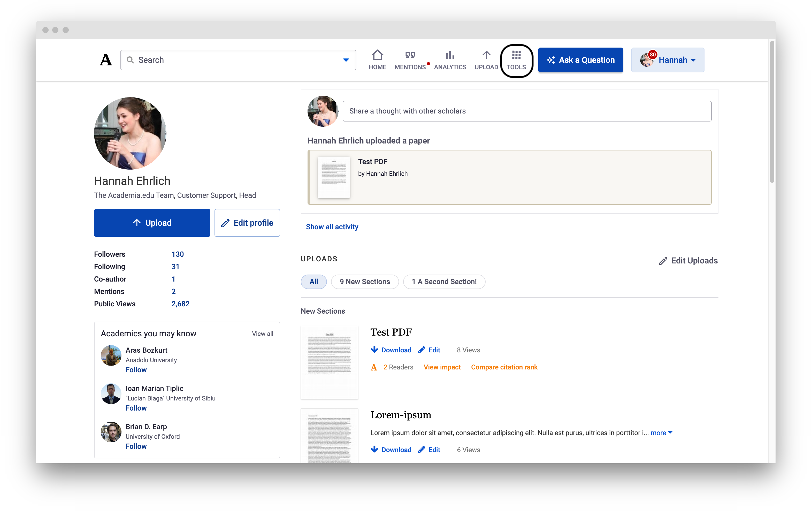Select the '1 A Second Section!' filter
Viewport: 812px width, 515px height.
[x=444, y=282]
